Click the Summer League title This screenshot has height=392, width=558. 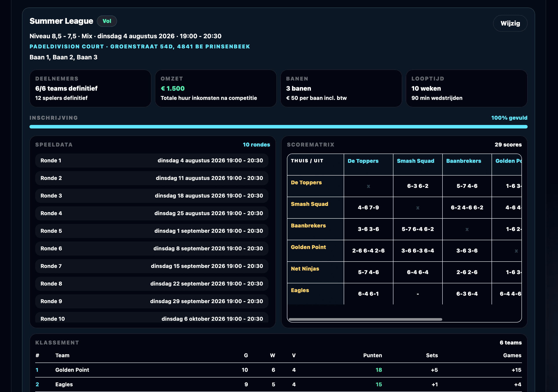[61, 21]
